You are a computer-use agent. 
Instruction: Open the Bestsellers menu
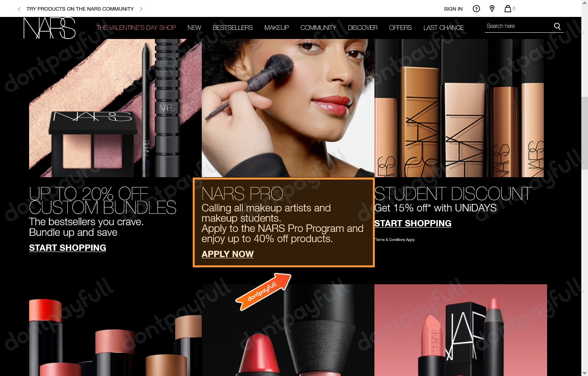click(233, 28)
